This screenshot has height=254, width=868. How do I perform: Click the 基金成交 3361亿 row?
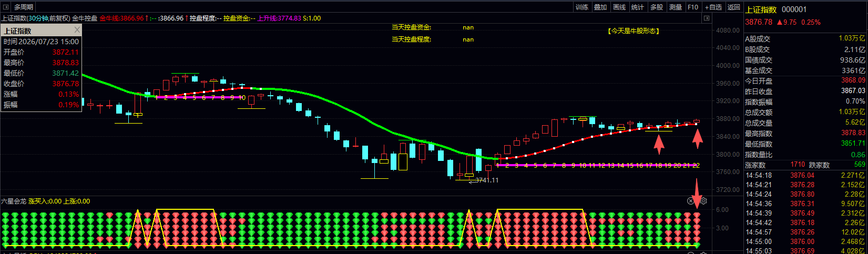click(805, 70)
